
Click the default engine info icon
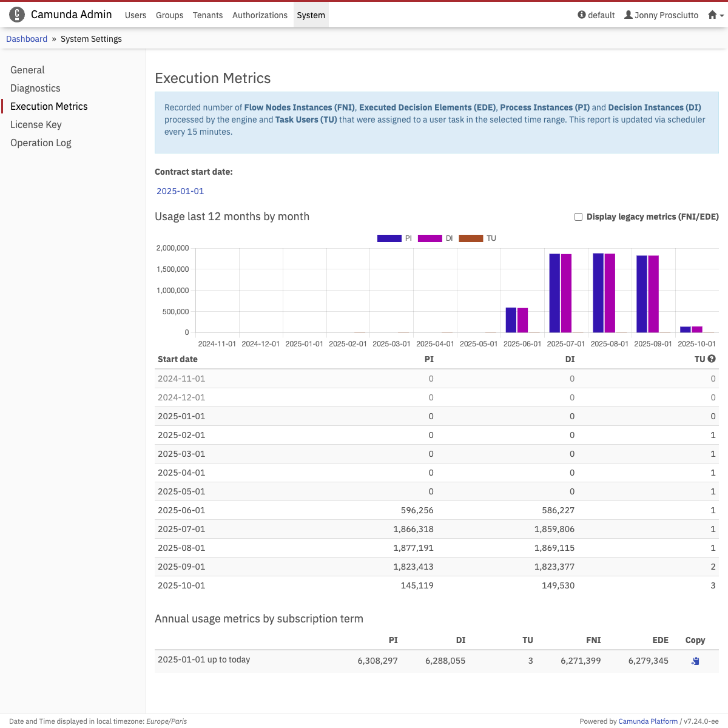582,15
